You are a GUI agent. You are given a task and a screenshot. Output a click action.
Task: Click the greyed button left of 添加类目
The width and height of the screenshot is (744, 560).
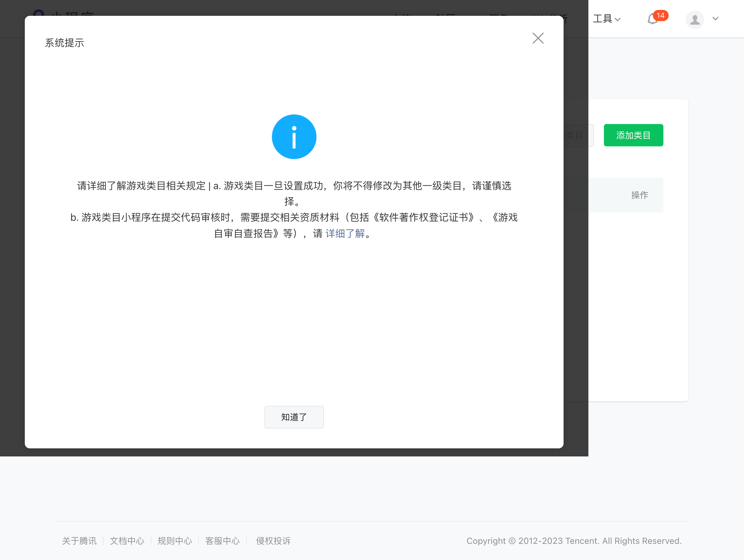(x=578, y=135)
